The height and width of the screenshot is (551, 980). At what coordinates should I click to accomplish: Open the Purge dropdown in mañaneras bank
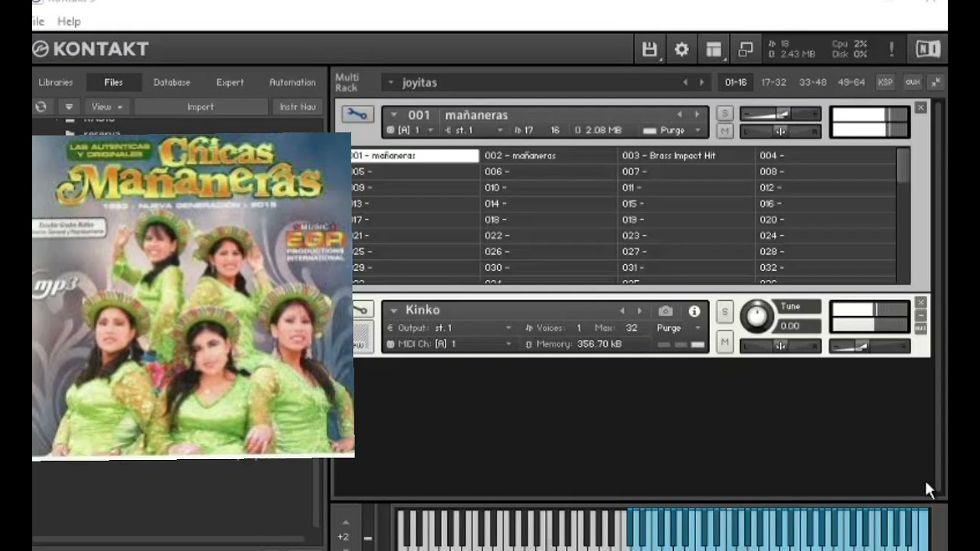point(698,131)
